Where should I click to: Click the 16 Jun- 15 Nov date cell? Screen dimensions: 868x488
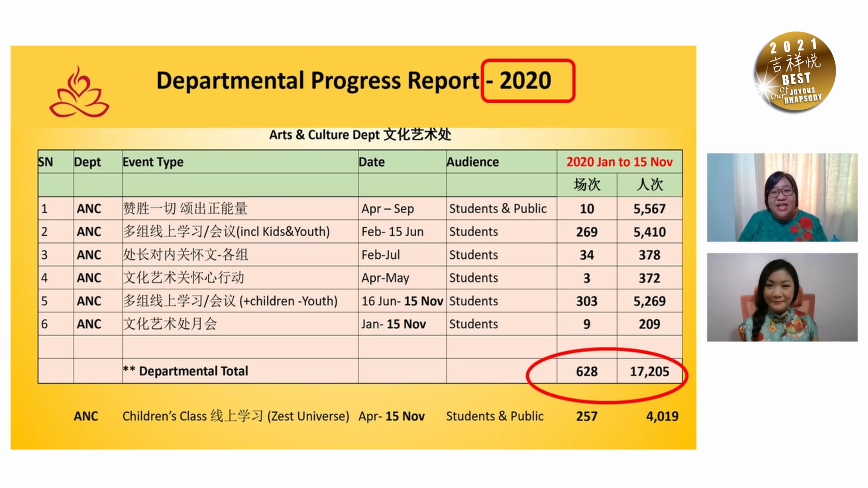(x=402, y=301)
